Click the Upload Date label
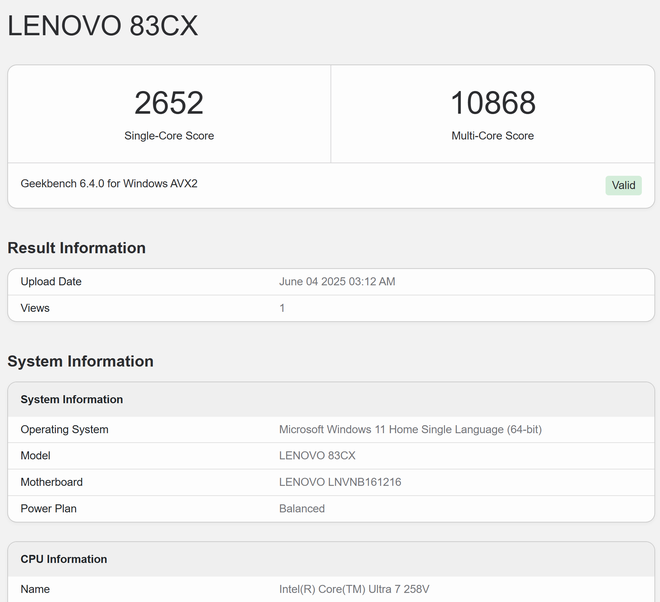This screenshot has height=602, width=660. pos(51,281)
